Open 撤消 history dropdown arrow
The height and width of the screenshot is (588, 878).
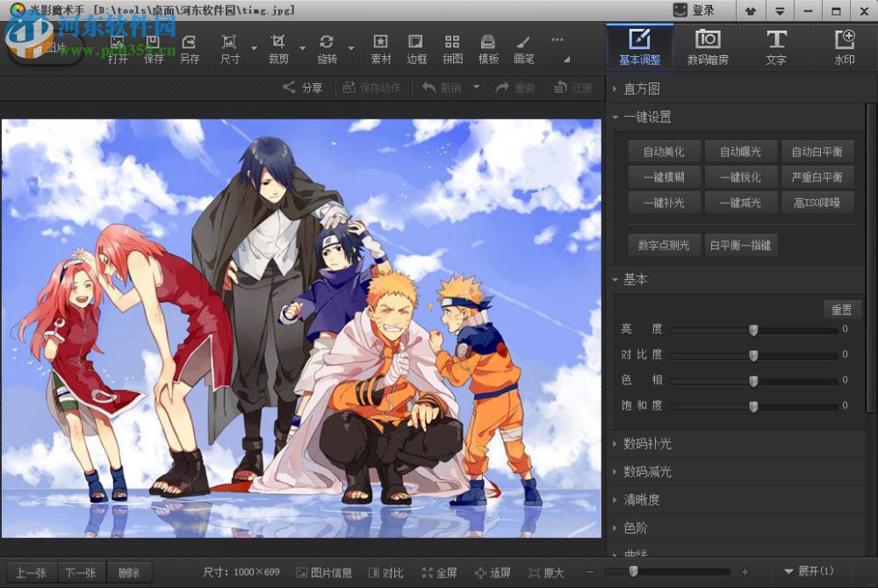tap(477, 87)
